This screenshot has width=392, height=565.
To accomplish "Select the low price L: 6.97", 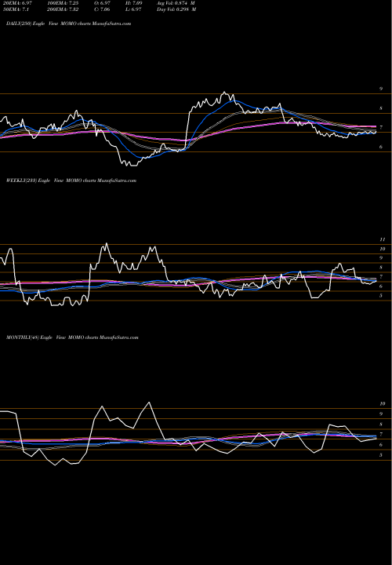I will (x=132, y=9).
